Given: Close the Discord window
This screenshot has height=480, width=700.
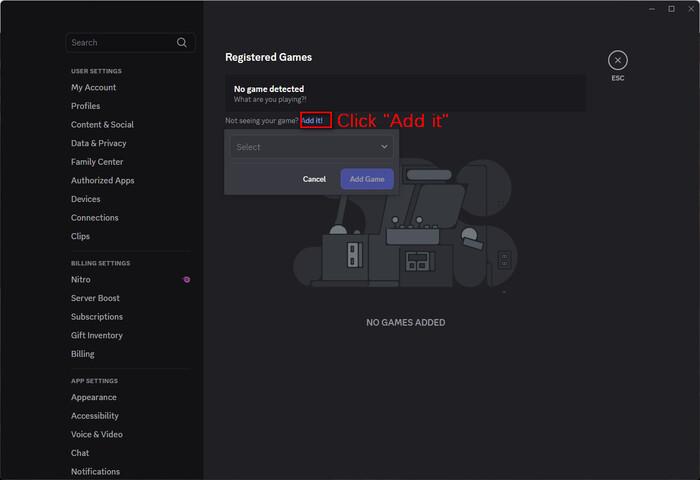Looking at the screenshot, I should [x=691, y=9].
